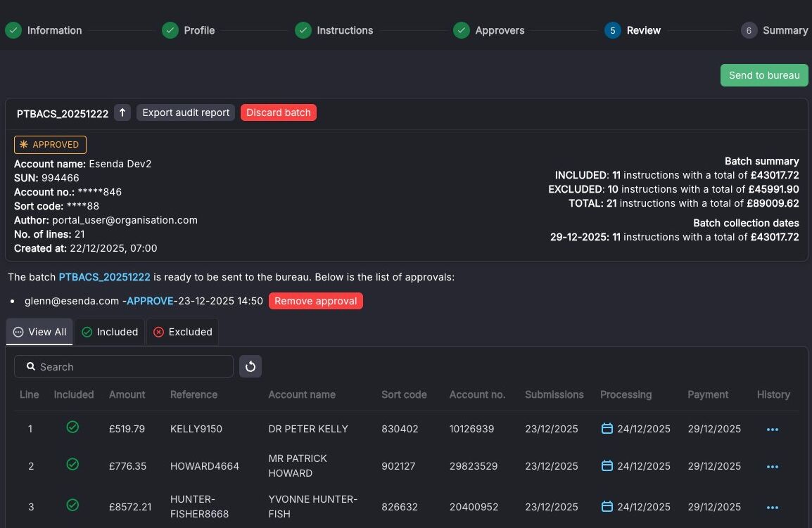Toggle the included checkmark for line 3
This screenshot has width=812, height=528.
pos(72,505)
